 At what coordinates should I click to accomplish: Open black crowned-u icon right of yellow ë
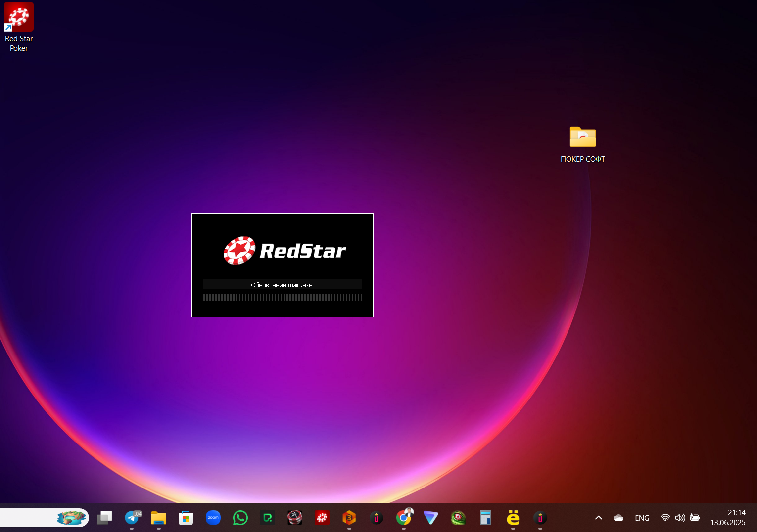tap(540, 518)
